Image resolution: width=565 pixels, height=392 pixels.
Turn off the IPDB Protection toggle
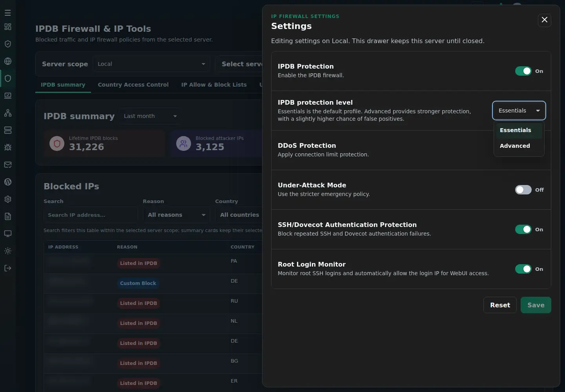point(523,71)
